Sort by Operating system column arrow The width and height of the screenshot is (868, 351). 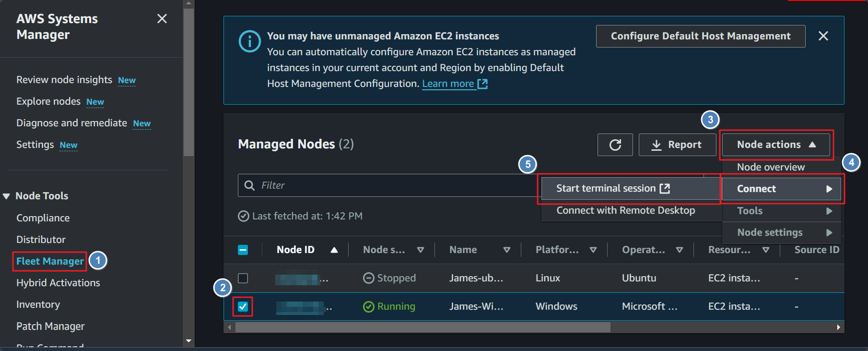click(680, 250)
